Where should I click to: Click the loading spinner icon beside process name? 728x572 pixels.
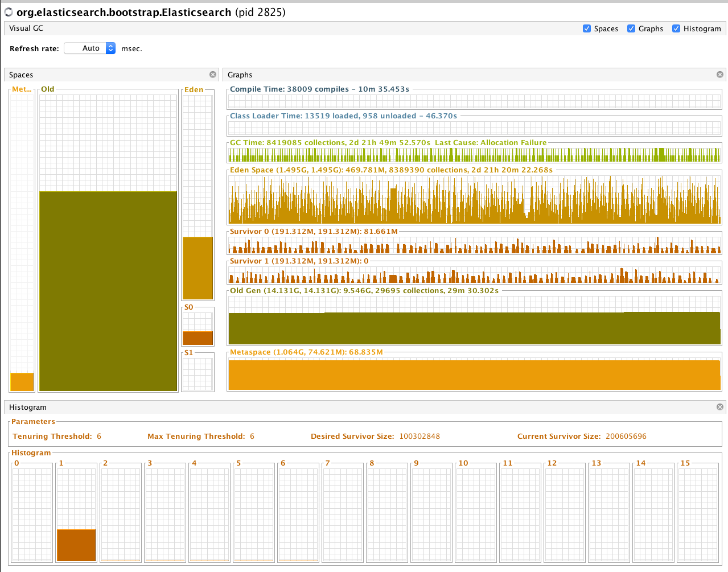(9, 12)
